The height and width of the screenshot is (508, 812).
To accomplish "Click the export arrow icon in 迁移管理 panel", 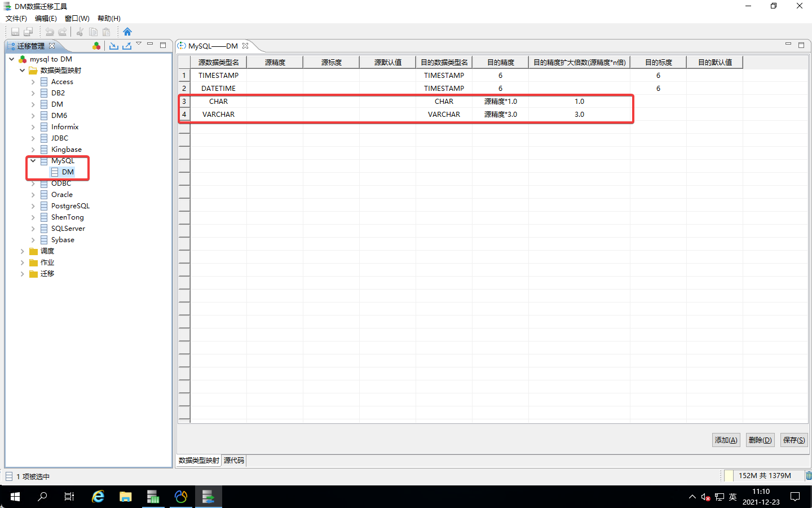I will 127,46.
